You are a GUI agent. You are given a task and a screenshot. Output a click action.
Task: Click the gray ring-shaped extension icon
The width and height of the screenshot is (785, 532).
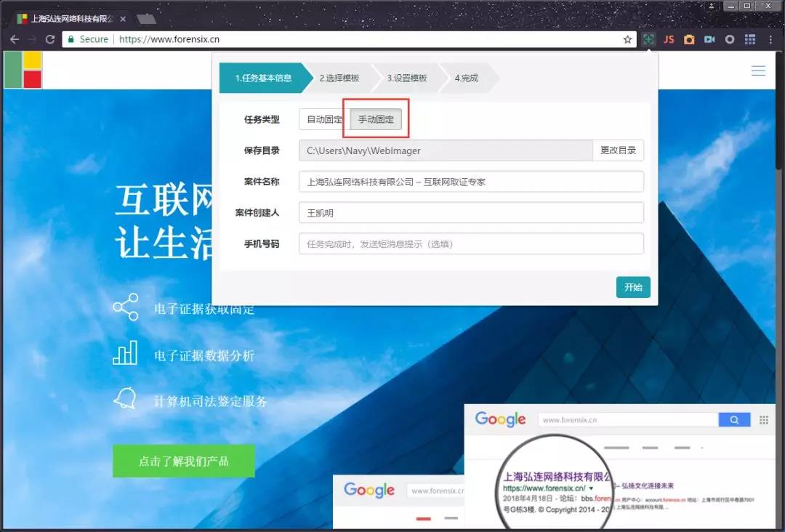[729, 39]
